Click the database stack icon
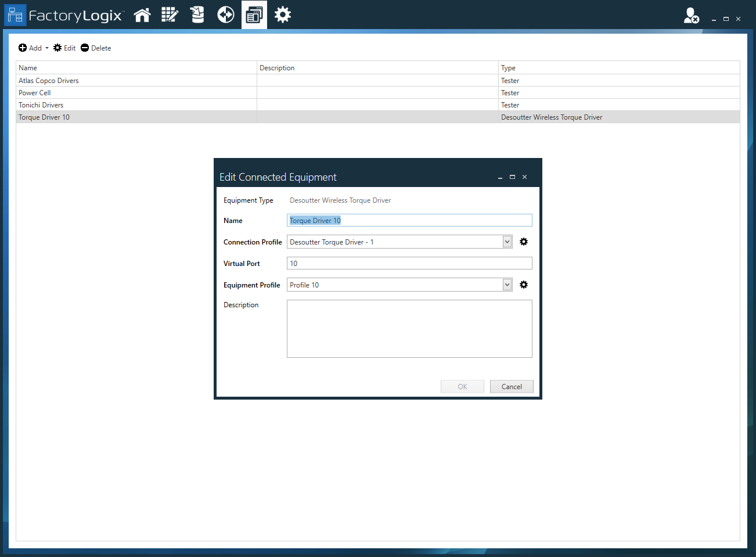756x557 pixels. 197,15
